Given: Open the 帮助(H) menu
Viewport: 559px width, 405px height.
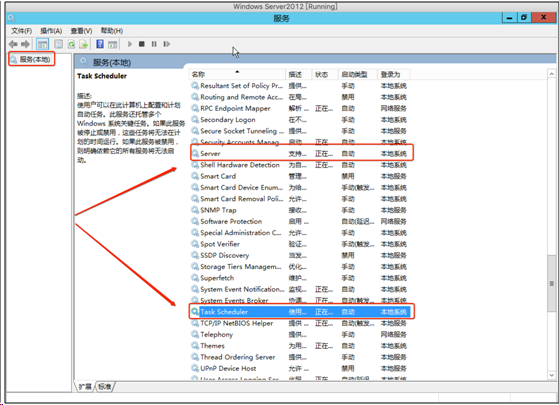Looking at the screenshot, I should (112, 31).
